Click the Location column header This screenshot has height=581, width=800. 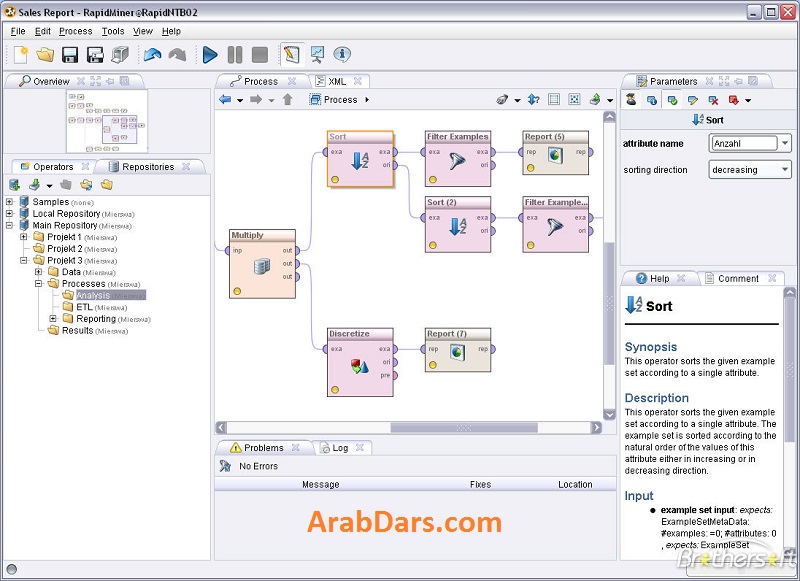click(575, 484)
